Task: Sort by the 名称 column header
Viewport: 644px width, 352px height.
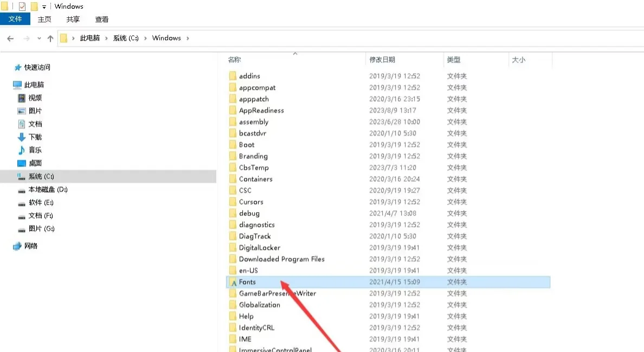Action: click(x=235, y=60)
